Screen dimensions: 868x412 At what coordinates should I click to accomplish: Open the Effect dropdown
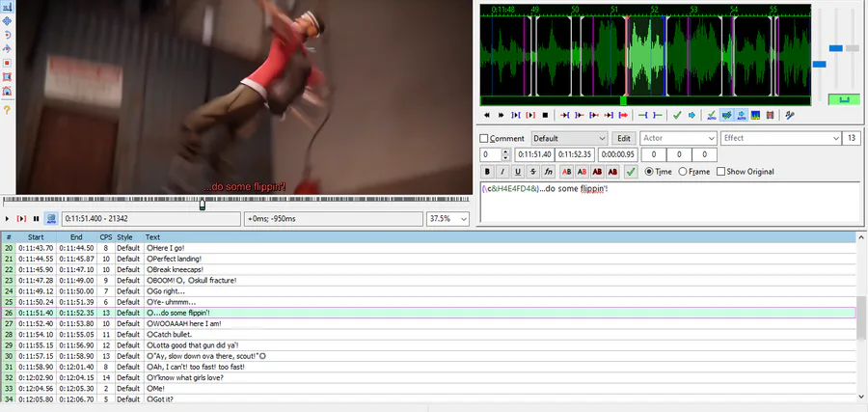(780, 138)
